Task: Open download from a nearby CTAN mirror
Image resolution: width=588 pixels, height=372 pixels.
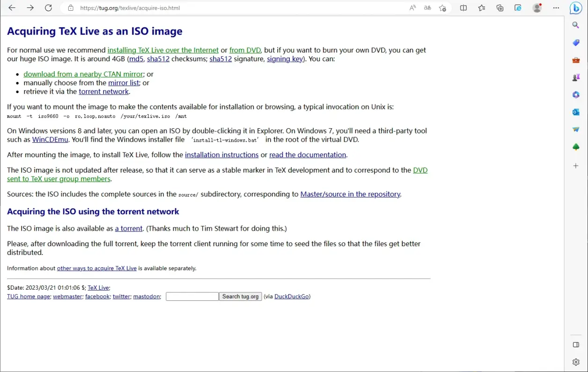Action: click(x=83, y=74)
